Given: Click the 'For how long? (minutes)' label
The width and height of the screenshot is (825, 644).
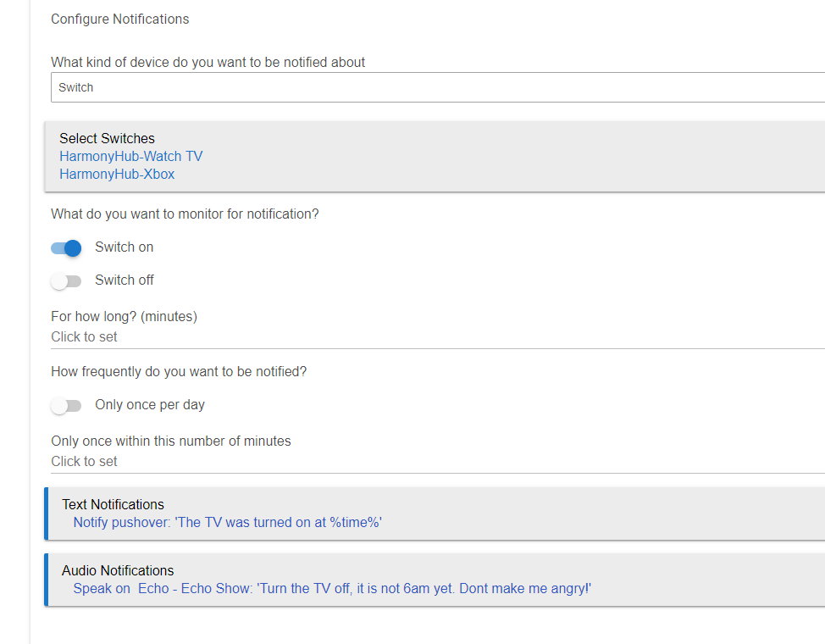Looking at the screenshot, I should pyautogui.click(x=125, y=316).
